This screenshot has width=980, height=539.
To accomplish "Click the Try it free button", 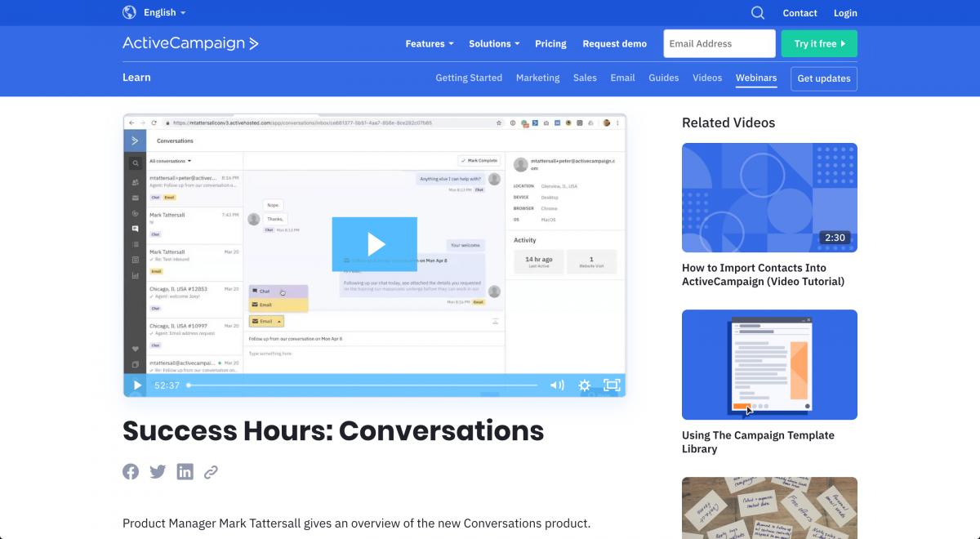I will pos(819,44).
